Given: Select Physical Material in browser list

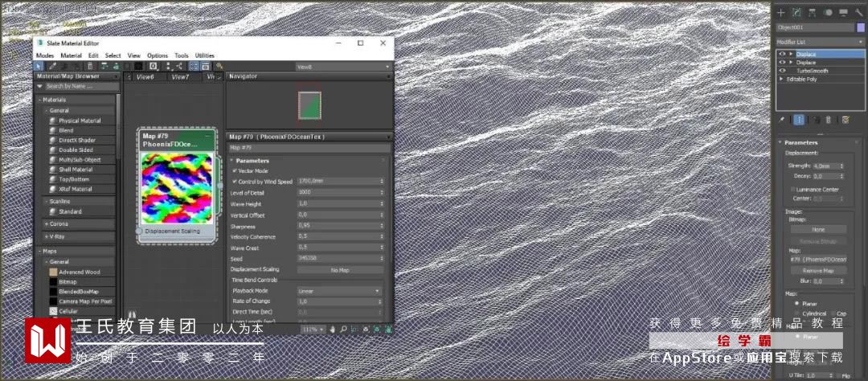Looking at the screenshot, I should tap(80, 121).
